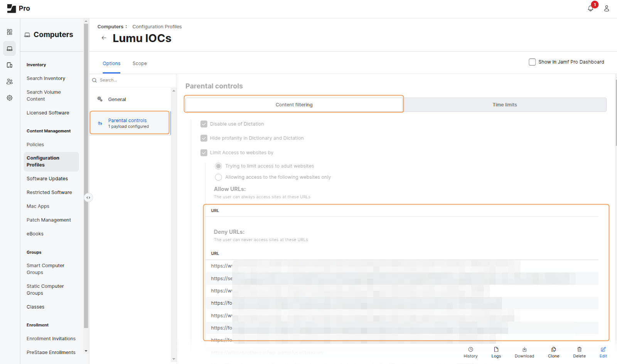Switch to the Time limits tab
This screenshot has width=617, height=364.
tap(504, 105)
